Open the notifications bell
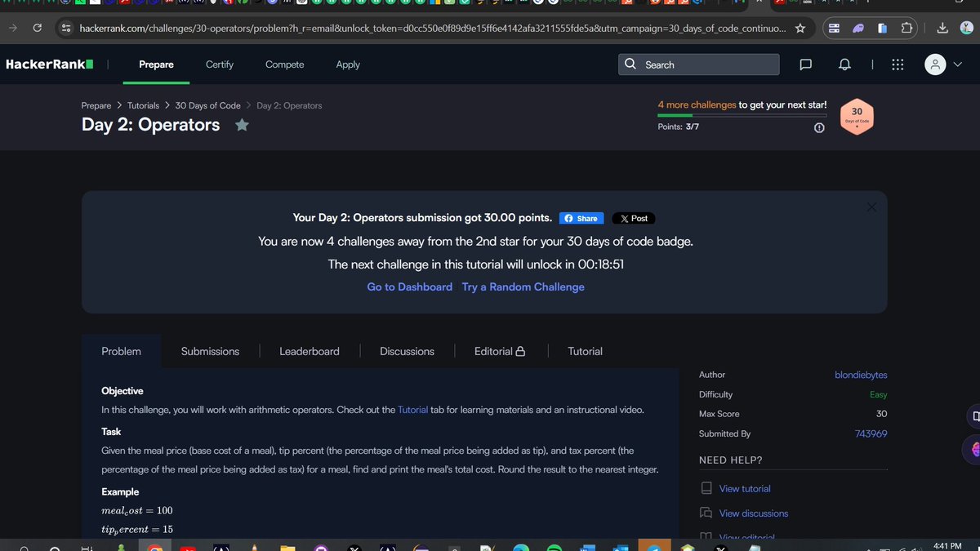This screenshot has width=980, height=551. pos(844,64)
